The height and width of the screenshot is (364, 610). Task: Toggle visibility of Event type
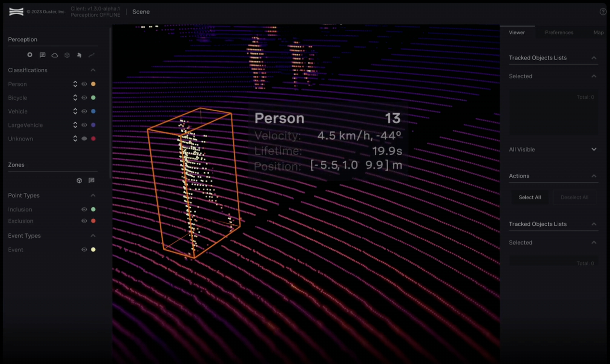tap(84, 249)
